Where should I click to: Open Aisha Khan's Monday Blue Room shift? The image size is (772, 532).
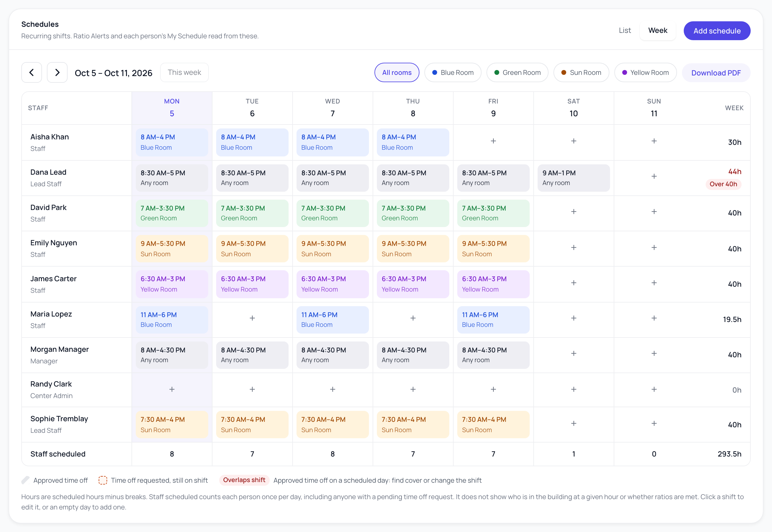(172, 142)
